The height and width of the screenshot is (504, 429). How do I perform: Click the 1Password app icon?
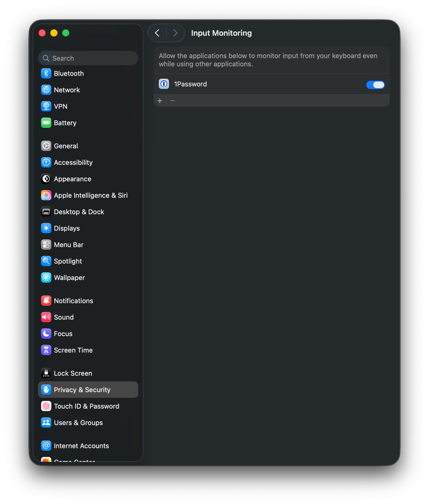point(164,84)
